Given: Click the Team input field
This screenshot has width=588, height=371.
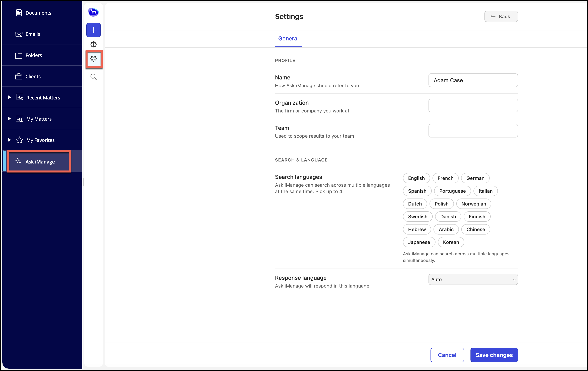Looking at the screenshot, I should click(x=473, y=131).
